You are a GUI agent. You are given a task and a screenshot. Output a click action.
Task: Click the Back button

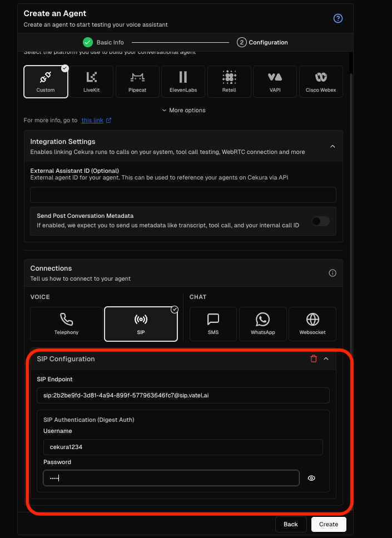291,524
